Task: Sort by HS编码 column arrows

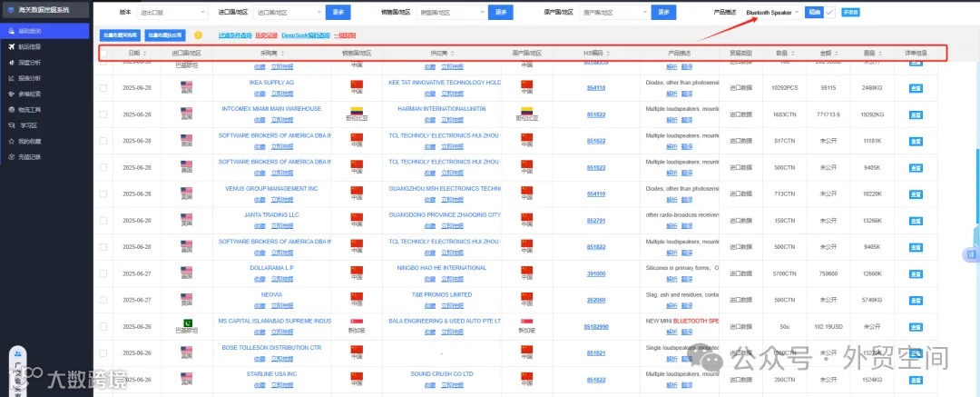Action: [608, 54]
